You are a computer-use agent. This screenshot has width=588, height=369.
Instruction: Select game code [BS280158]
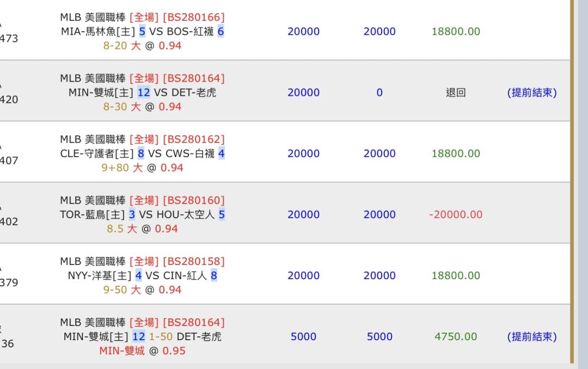[x=193, y=262]
